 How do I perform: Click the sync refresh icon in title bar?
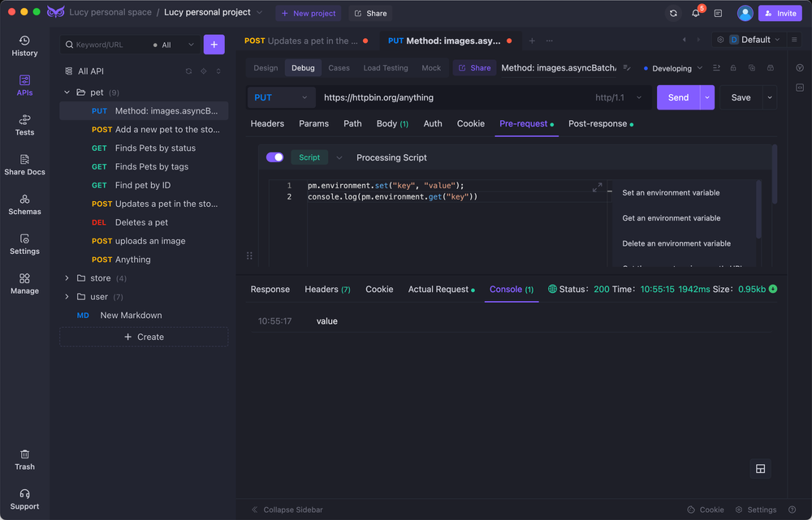coord(673,13)
